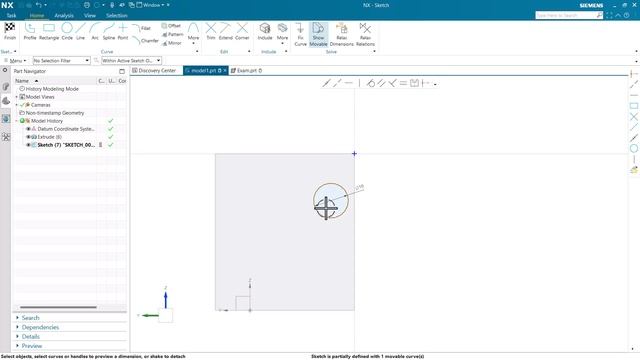The image size is (640, 360).
Task: Click the settings gear at left sidebar top
Action: pyautogui.click(x=5, y=70)
